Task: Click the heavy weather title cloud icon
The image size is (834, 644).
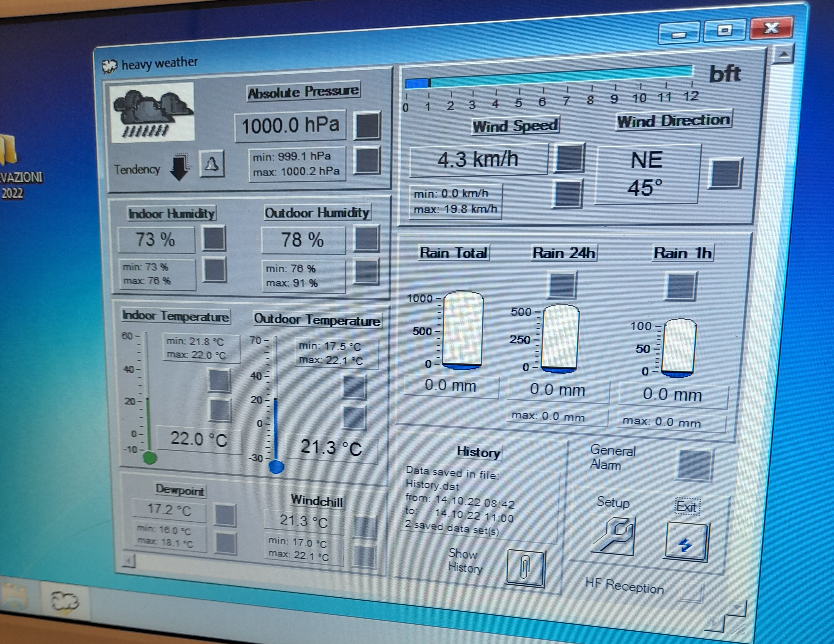Action: pyautogui.click(x=110, y=66)
